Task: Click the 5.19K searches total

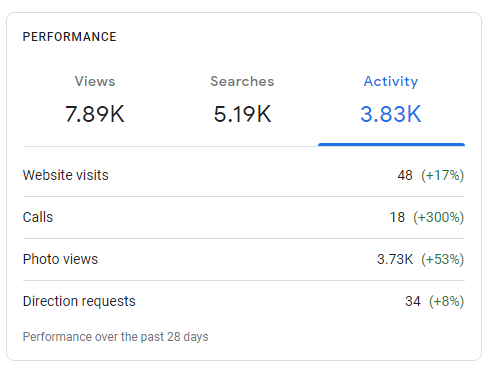Action: (242, 114)
